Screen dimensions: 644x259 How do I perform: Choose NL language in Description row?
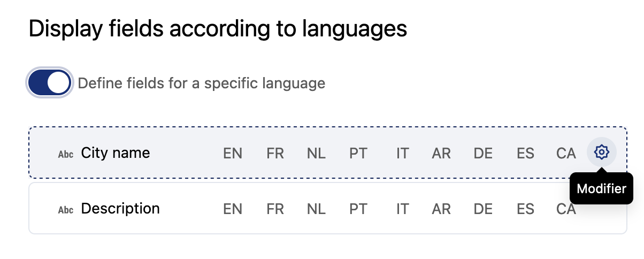point(316,209)
